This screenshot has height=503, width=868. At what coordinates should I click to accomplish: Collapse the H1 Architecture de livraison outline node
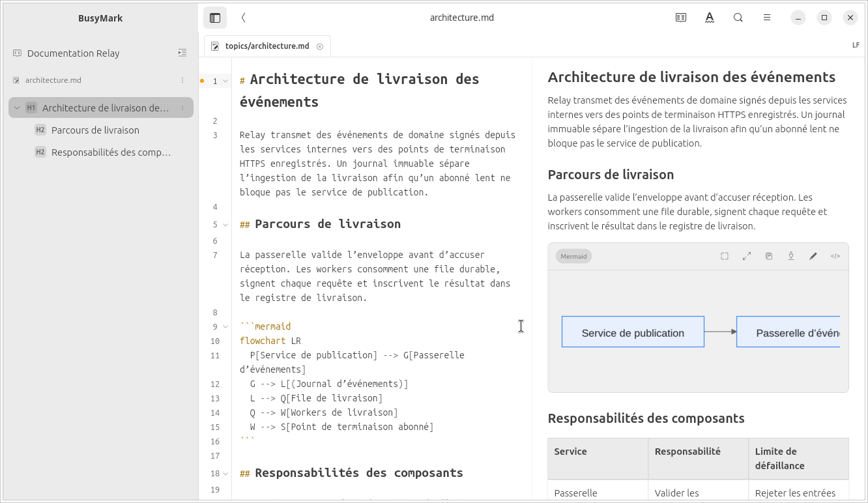[17, 108]
